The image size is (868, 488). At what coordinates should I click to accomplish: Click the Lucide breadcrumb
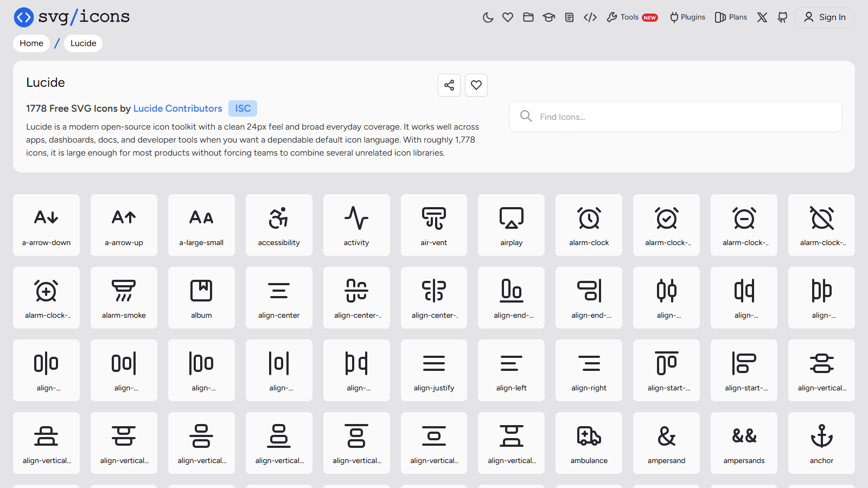coord(83,43)
